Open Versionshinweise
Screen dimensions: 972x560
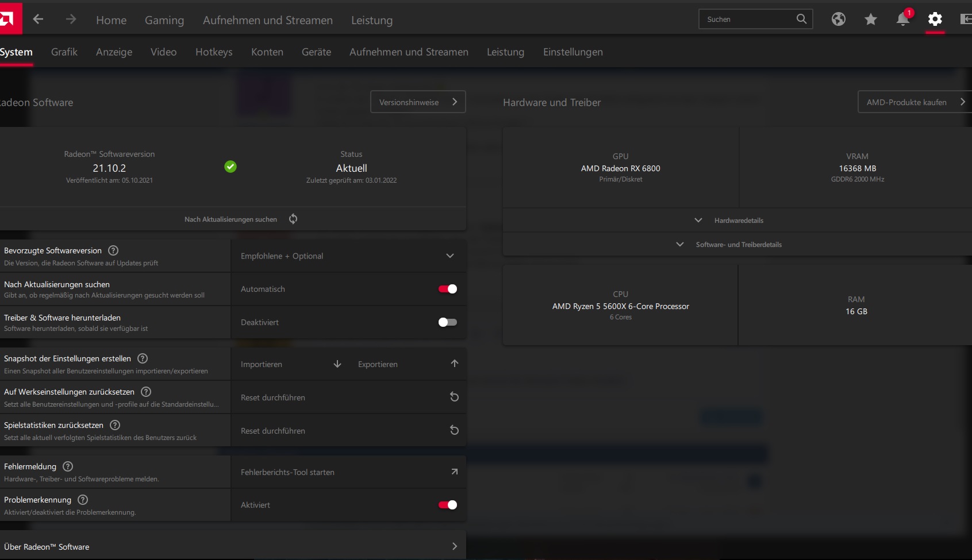(418, 102)
